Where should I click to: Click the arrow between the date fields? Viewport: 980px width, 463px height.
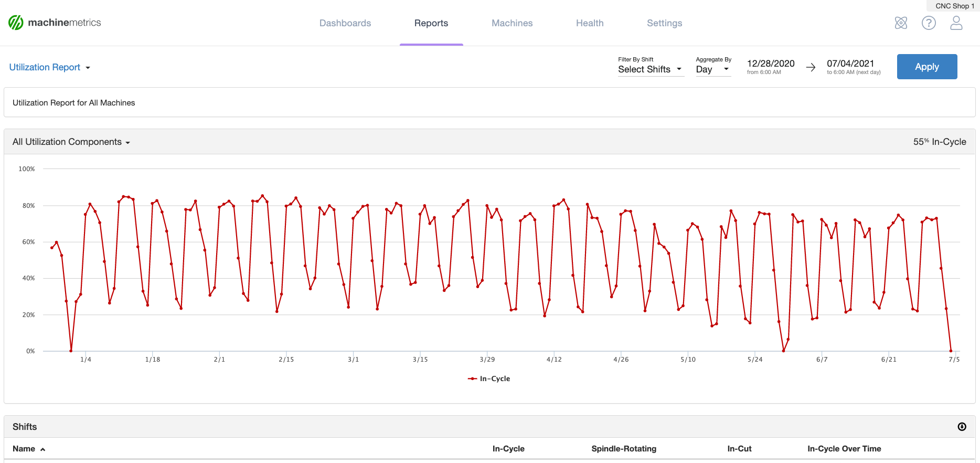811,67
